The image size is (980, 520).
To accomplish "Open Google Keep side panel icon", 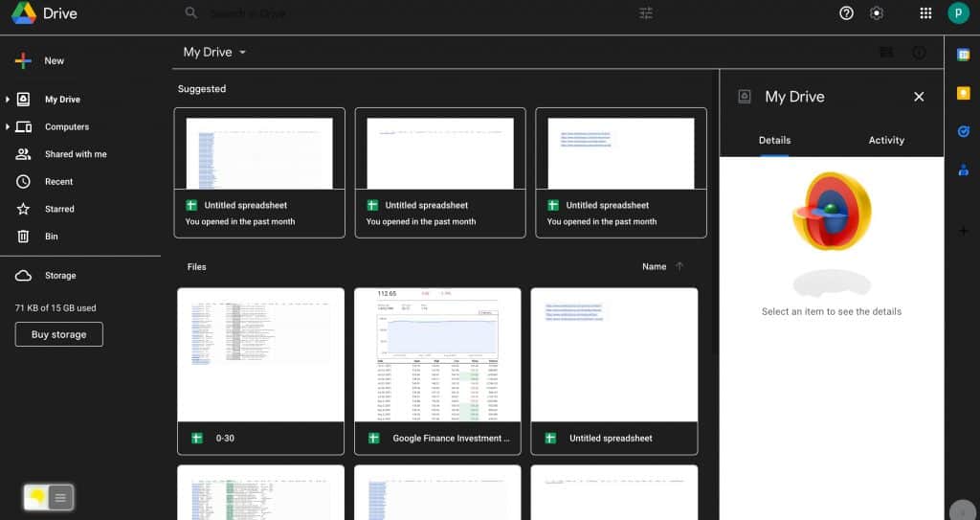I will click(x=963, y=93).
